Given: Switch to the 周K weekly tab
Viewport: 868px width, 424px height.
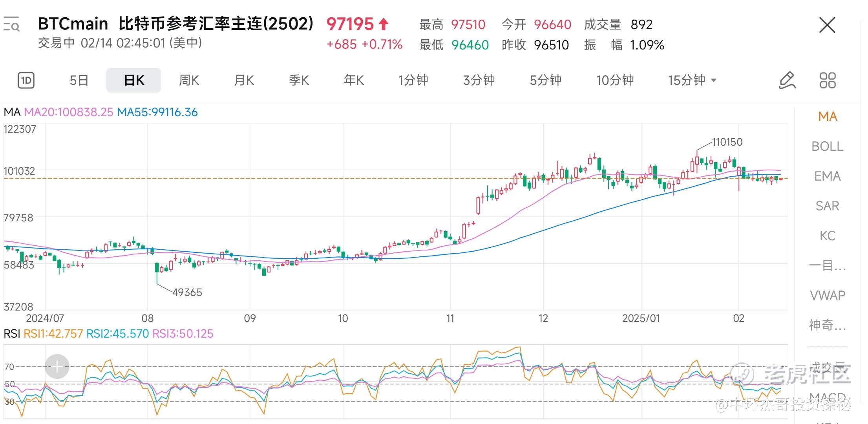Looking at the screenshot, I should pos(189,80).
